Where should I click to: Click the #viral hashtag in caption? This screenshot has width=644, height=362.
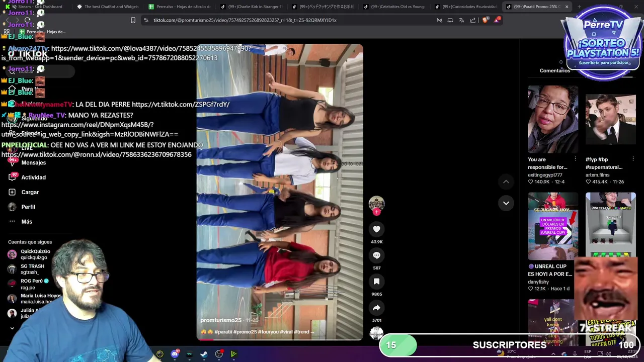[286, 332]
